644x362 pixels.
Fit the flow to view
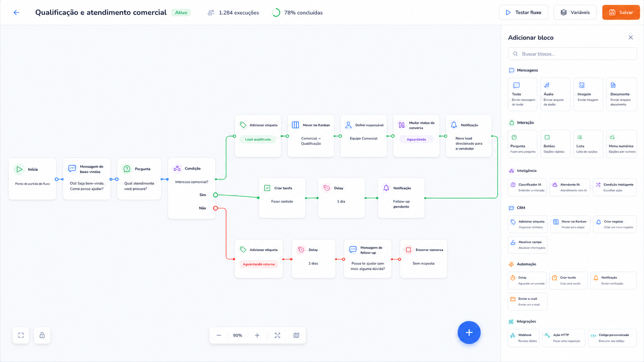click(x=277, y=335)
